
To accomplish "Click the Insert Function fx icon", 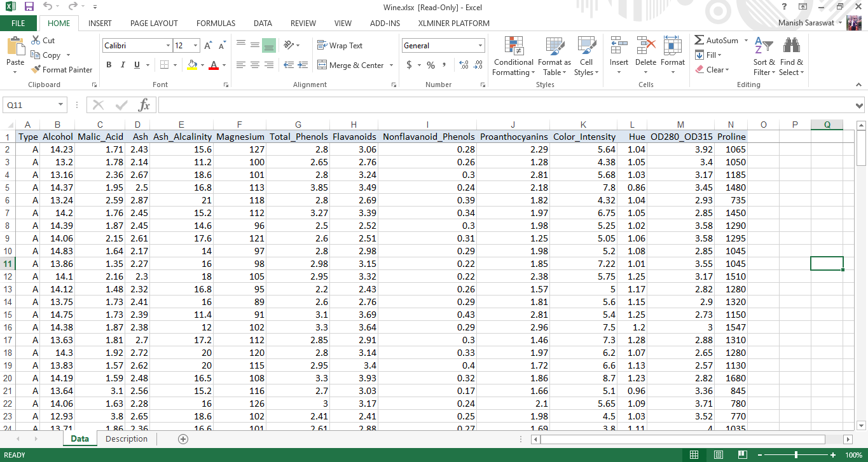I will coord(144,105).
